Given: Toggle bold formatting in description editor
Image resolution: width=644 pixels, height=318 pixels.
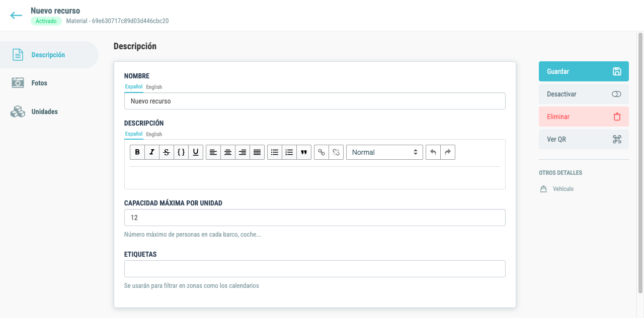Looking at the screenshot, I should tap(137, 152).
